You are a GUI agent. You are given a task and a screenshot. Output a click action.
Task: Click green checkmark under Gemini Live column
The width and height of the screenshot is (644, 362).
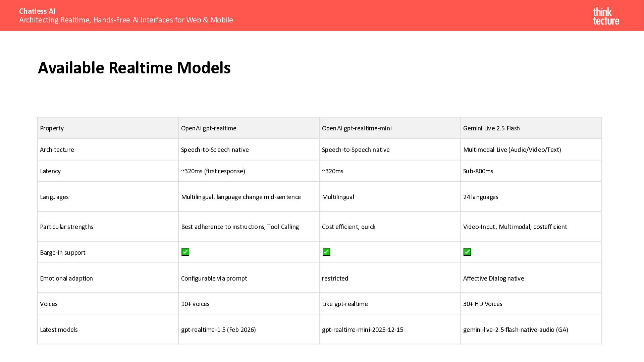[467, 252]
